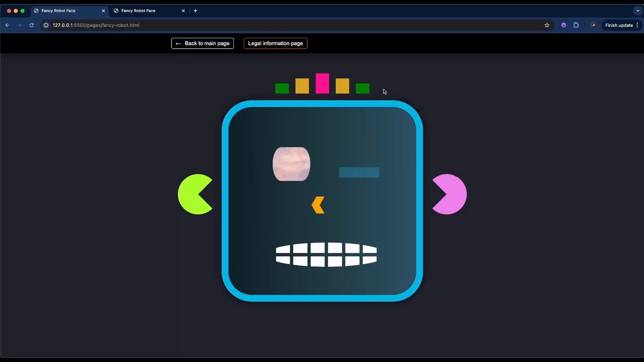Click the left gold antenna block
This screenshot has width=644, height=362.
(302, 86)
